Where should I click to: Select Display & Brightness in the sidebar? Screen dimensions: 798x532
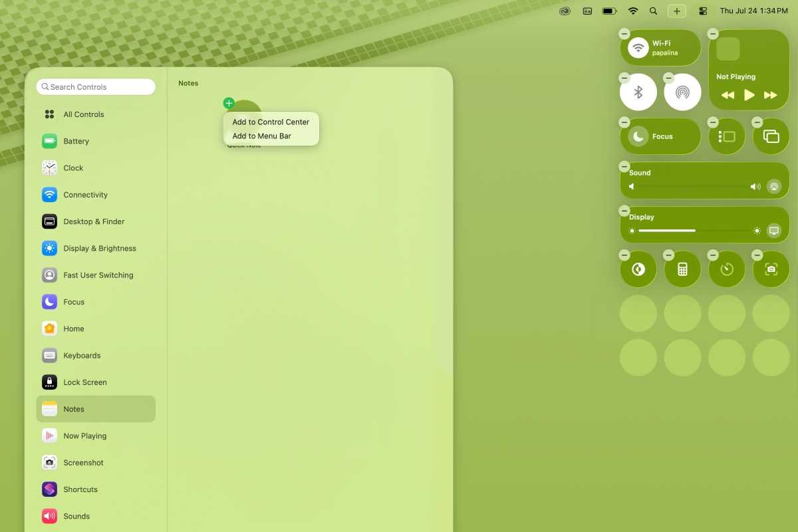pyautogui.click(x=99, y=249)
